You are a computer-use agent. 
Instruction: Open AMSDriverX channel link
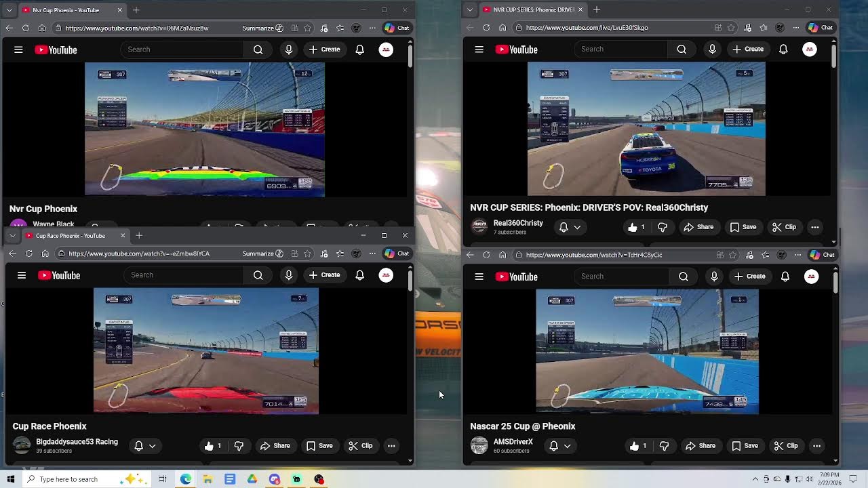(513, 442)
